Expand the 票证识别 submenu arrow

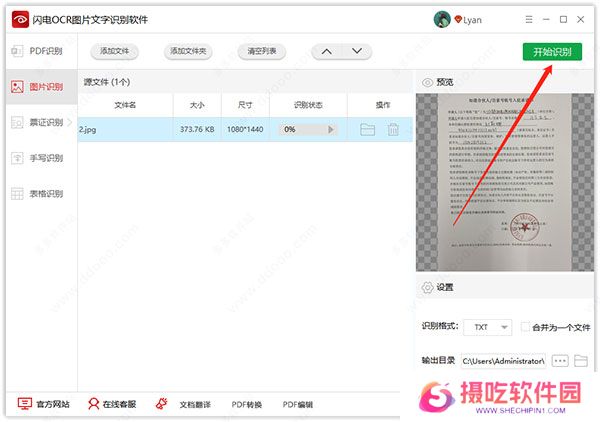pos(69,122)
